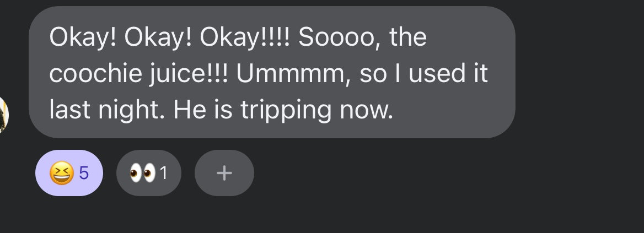Click the laughing squint emoji icon

click(x=61, y=173)
